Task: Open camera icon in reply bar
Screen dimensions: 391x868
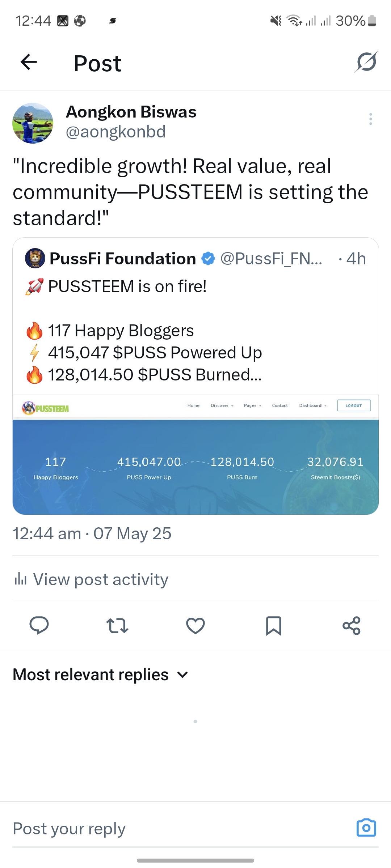Action: pyautogui.click(x=366, y=827)
